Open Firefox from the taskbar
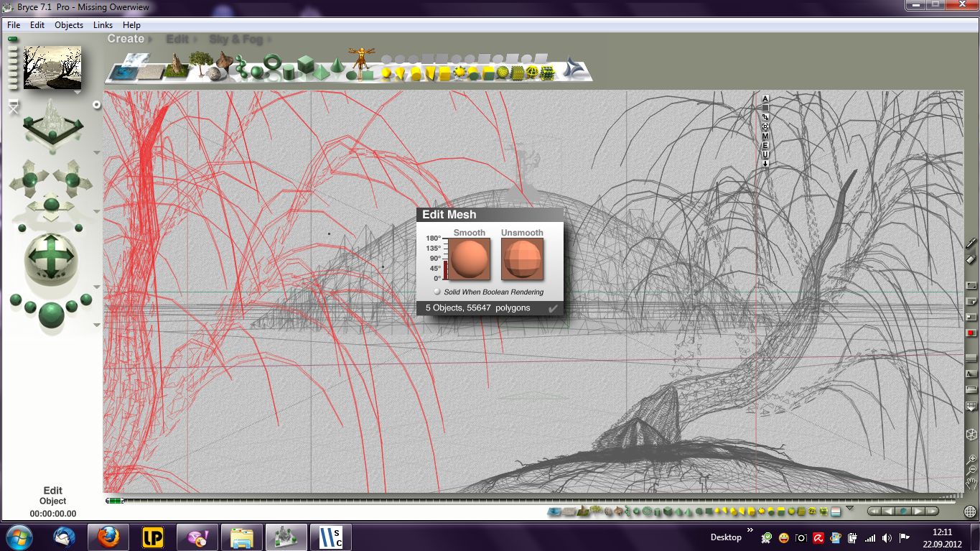Screen dimensions: 980x551 pyautogui.click(x=108, y=537)
